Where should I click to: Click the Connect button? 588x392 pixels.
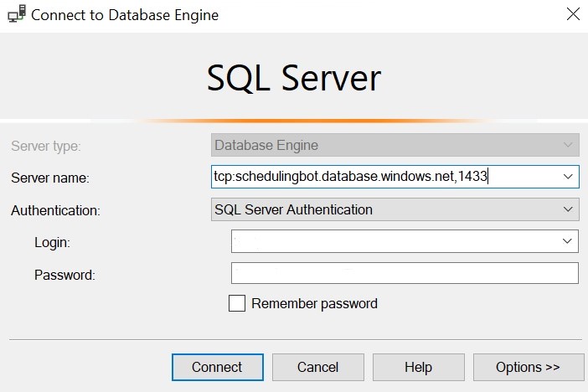tap(218, 367)
